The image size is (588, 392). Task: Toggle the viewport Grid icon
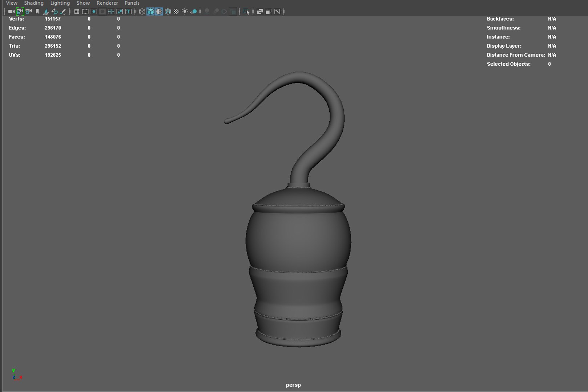click(x=77, y=12)
